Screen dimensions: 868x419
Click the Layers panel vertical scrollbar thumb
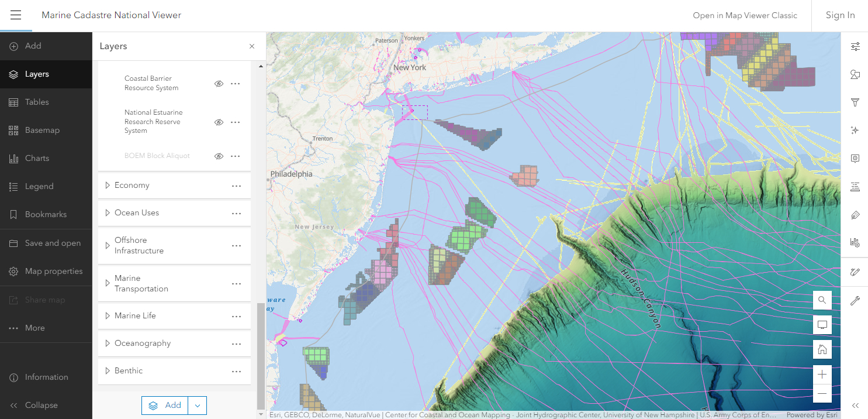[x=260, y=356]
